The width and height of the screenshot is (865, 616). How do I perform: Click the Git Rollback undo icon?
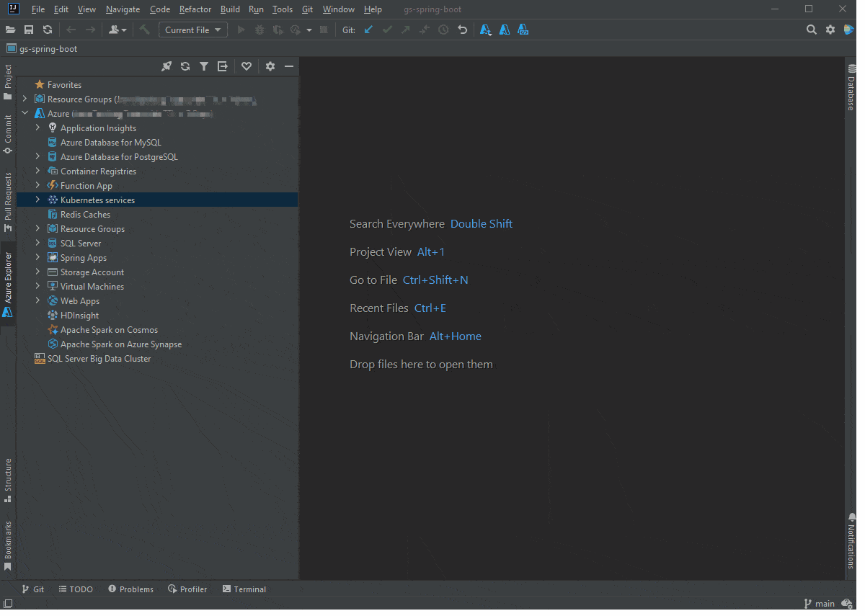(x=463, y=30)
